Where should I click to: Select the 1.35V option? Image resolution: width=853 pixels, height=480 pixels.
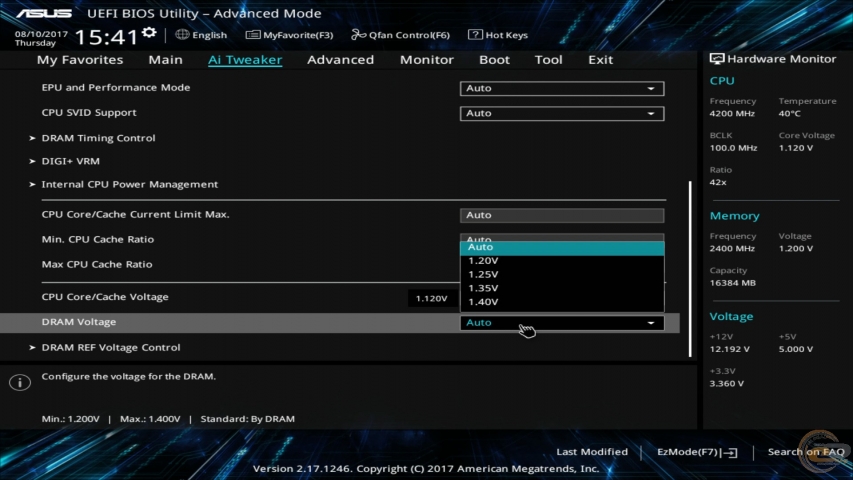[x=562, y=288]
